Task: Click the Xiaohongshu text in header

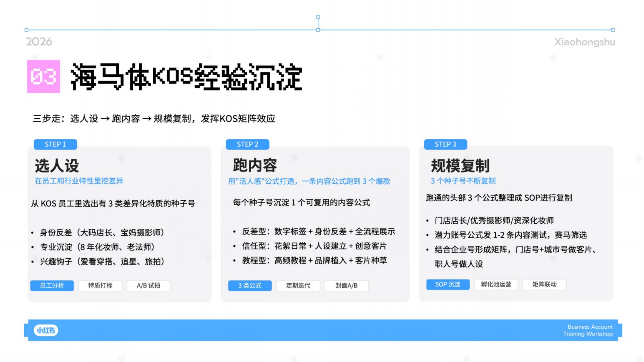Action: 585,42
